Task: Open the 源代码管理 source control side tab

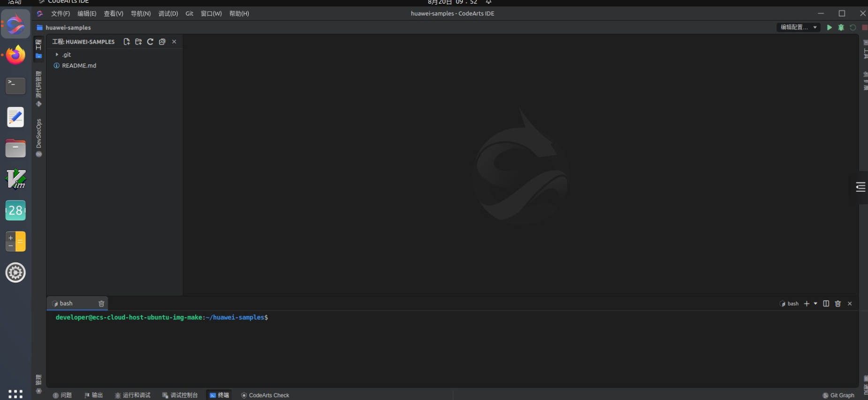Action: (x=38, y=89)
